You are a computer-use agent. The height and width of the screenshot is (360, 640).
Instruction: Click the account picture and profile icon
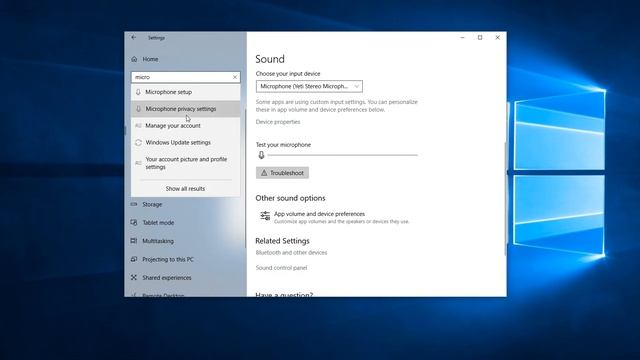[x=138, y=163]
